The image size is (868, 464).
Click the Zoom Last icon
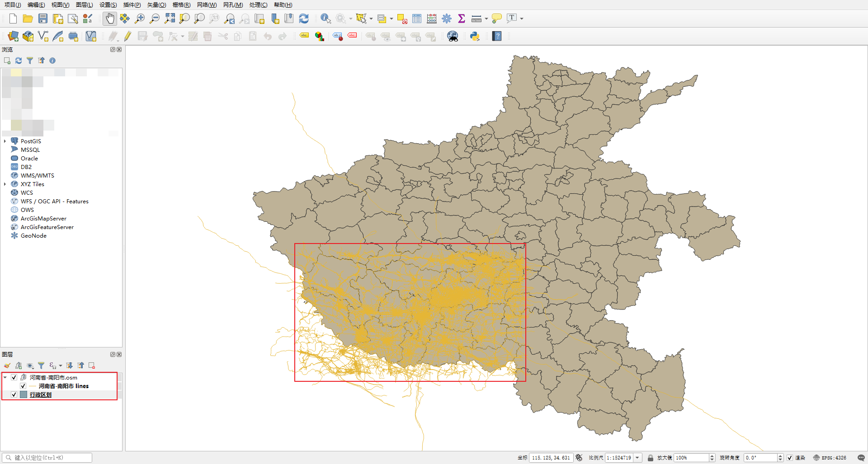click(230, 19)
